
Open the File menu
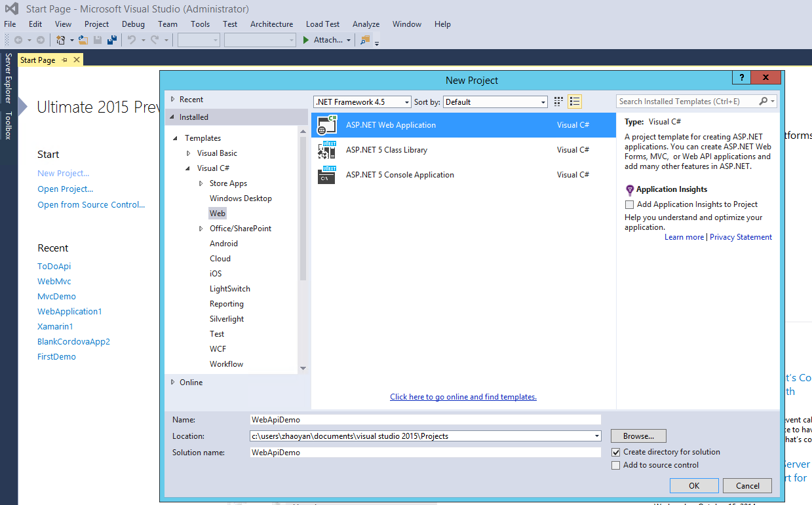tap(10, 24)
